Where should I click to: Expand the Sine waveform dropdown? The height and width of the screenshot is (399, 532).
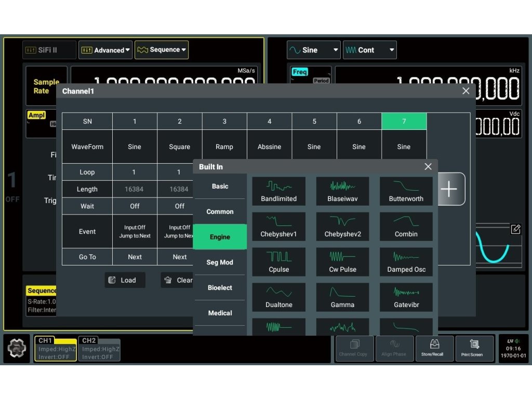tap(314, 50)
